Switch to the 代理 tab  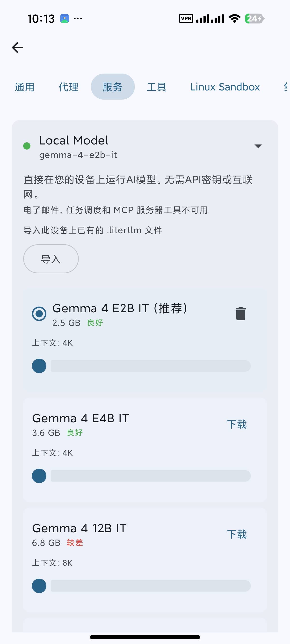click(69, 87)
